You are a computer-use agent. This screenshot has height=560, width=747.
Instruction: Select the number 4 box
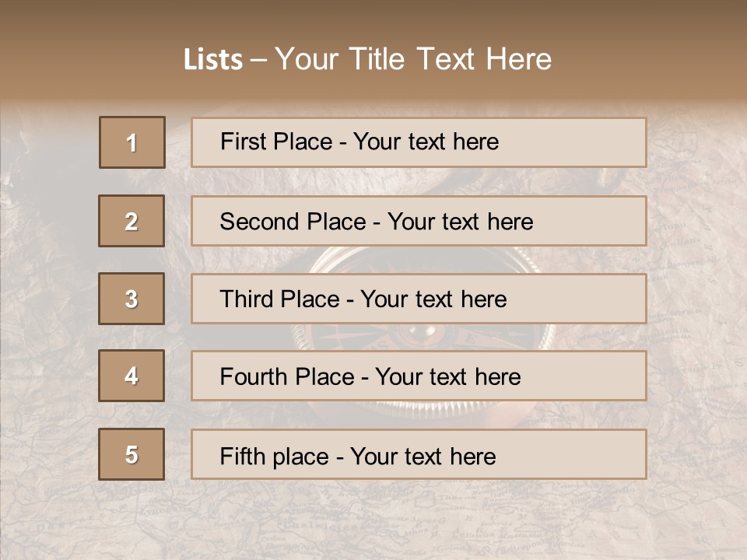(132, 376)
